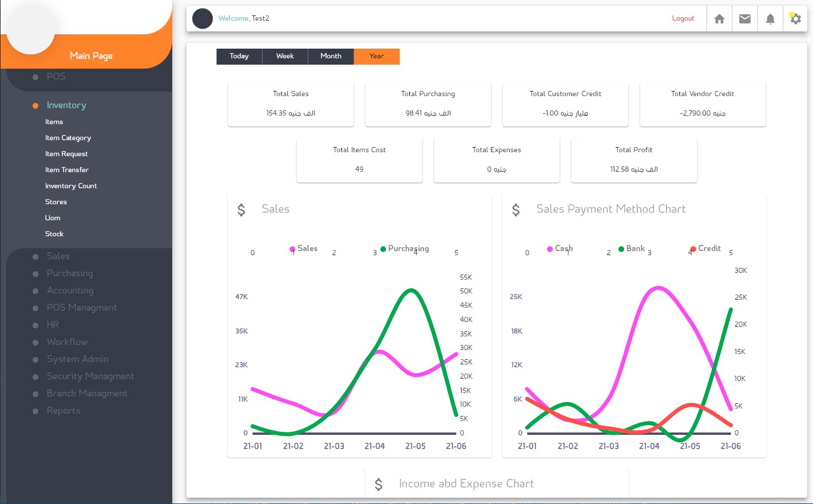Image resolution: width=813 pixels, height=504 pixels.
Task: Click the Total Profit summary card
Action: 634,160
